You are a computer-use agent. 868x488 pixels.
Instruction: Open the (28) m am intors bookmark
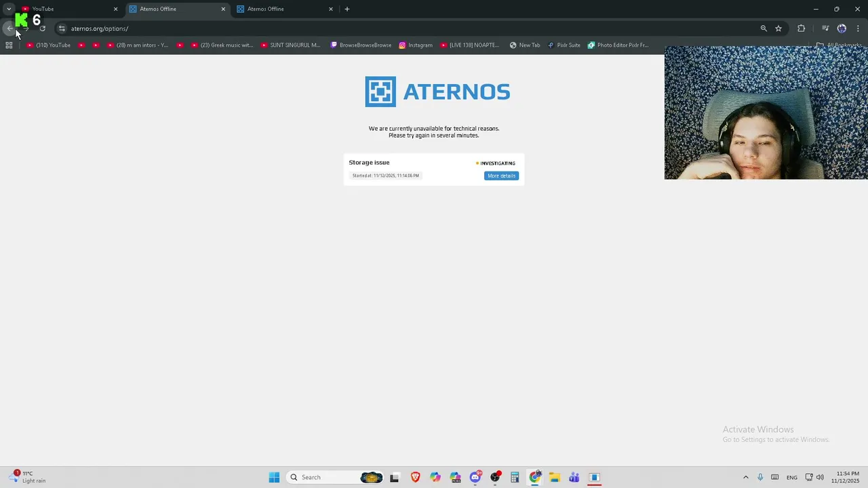(x=138, y=45)
